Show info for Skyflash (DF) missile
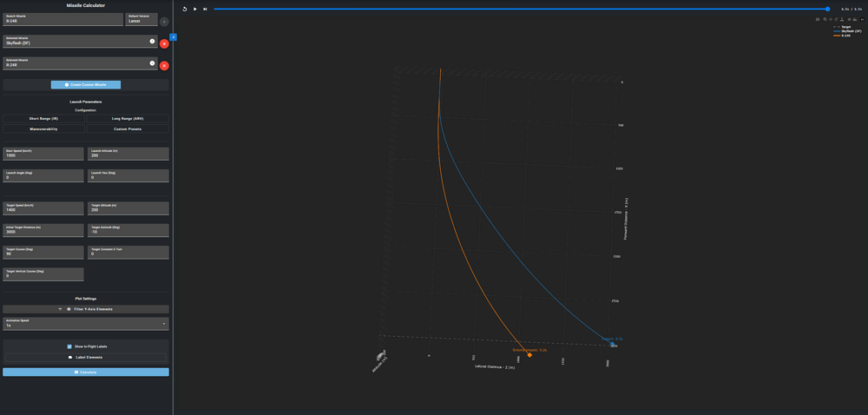This screenshot has height=415, width=868. tap(152, 41)
